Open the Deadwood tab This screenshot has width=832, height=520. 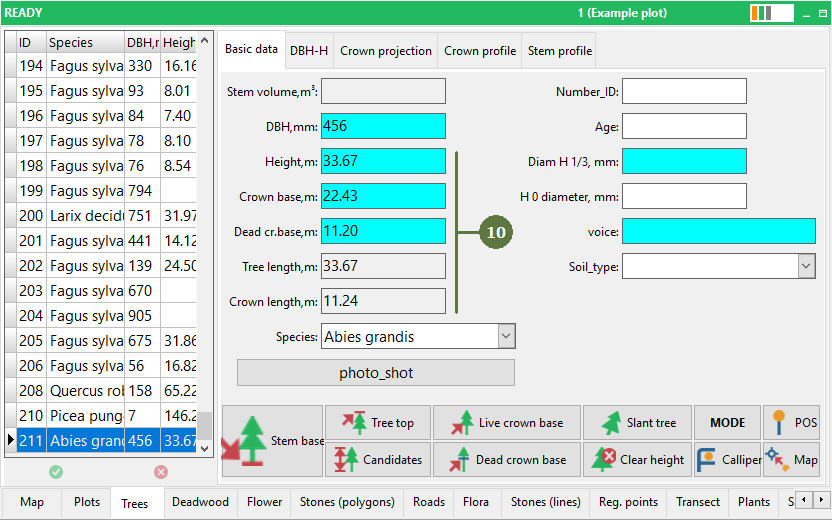(201, 502)
